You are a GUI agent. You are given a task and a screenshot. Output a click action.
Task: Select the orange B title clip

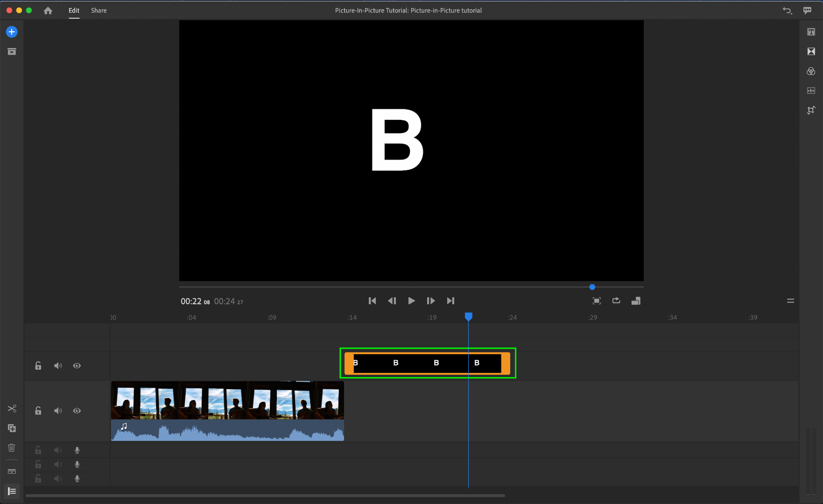(427, 363)
